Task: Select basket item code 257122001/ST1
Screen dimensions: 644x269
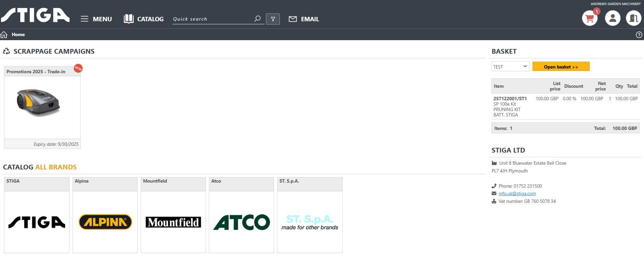Action: click(510, 99)
